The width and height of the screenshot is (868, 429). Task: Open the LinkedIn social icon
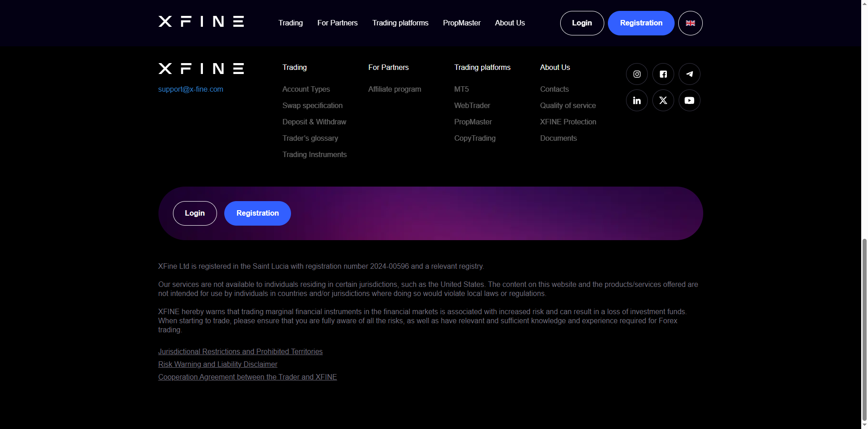(x=636, y=100)
